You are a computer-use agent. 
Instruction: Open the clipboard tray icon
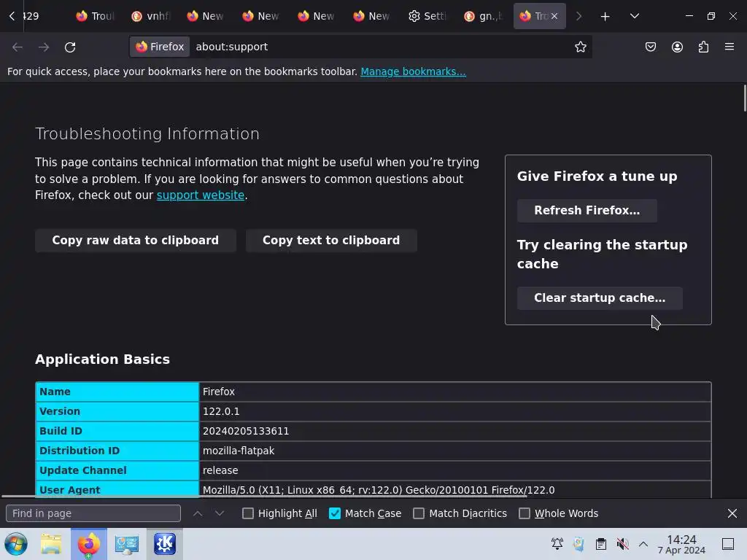[x=601, y=544]
